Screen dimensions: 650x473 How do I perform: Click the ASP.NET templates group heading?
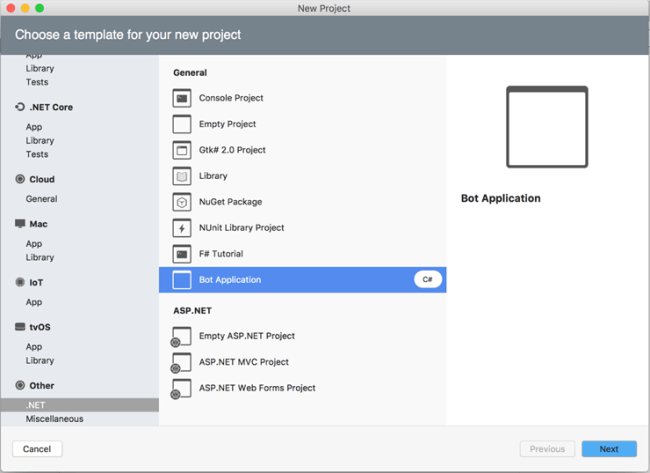point(192,310)
